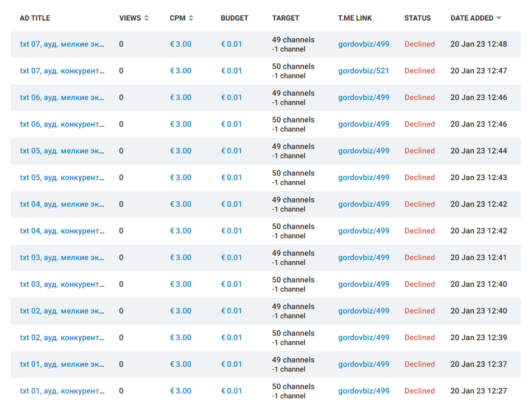Click '50 channels' target in the 12:27 row
This screenshot has height=405, width=532.
click(293, 386)
